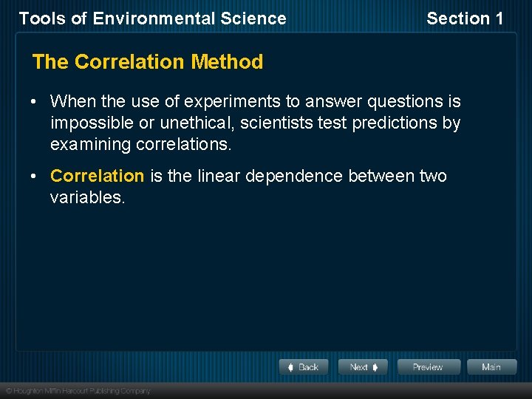This screenshot has width=532, height=399.
Task: Click the 'Tools of Environmental Science' title
Action: coord(153,18)
